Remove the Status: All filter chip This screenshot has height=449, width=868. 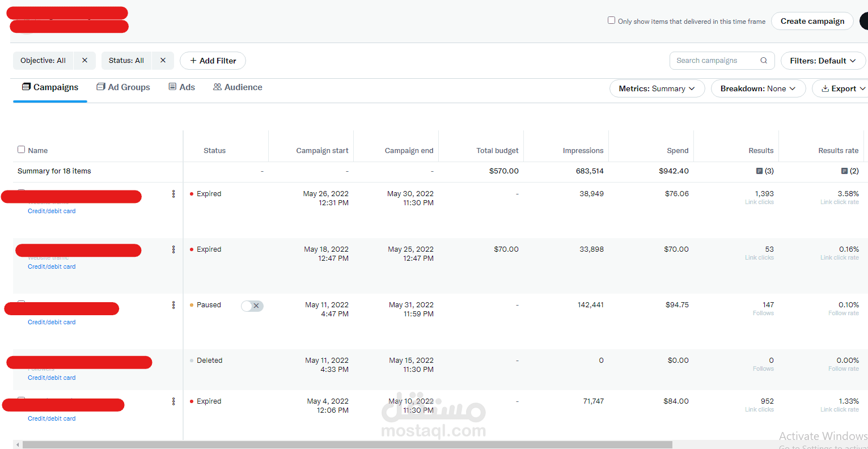[163, 61]
